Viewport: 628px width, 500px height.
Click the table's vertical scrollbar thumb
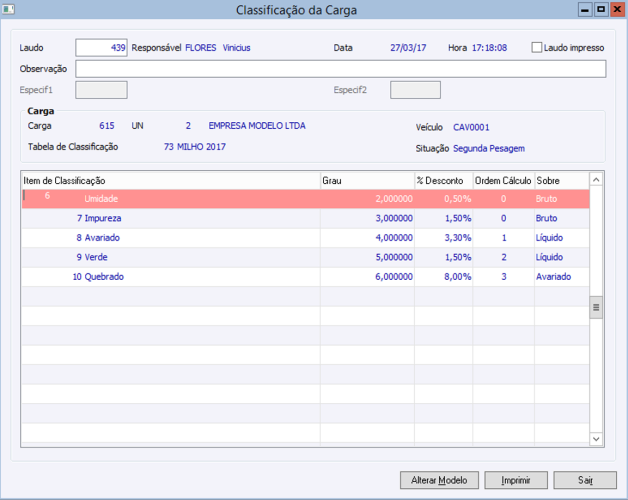596,307
